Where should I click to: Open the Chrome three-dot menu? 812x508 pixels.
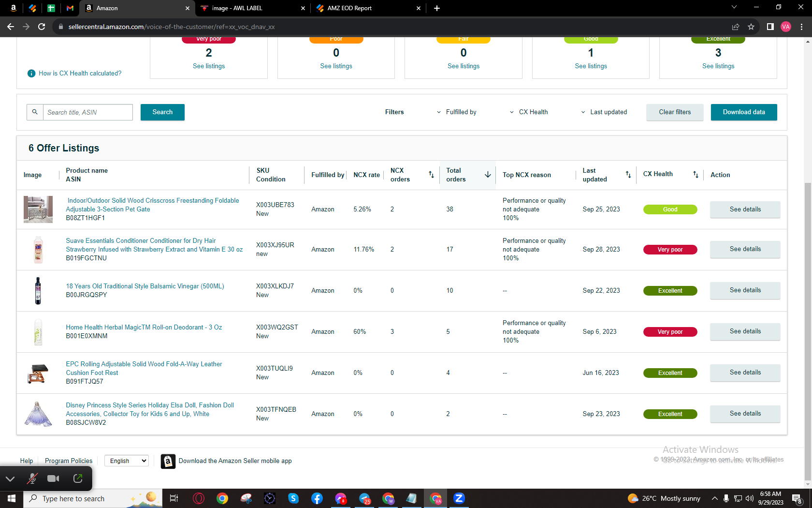click(802, 27)
